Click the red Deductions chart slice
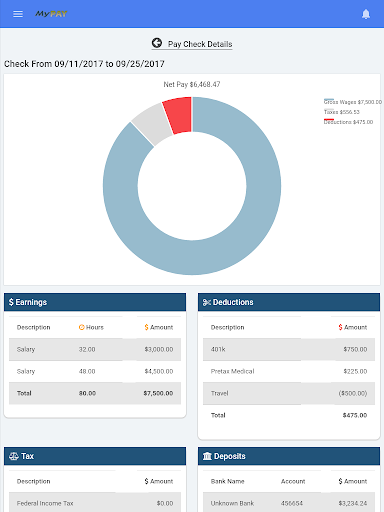 [x=179, y=114]
